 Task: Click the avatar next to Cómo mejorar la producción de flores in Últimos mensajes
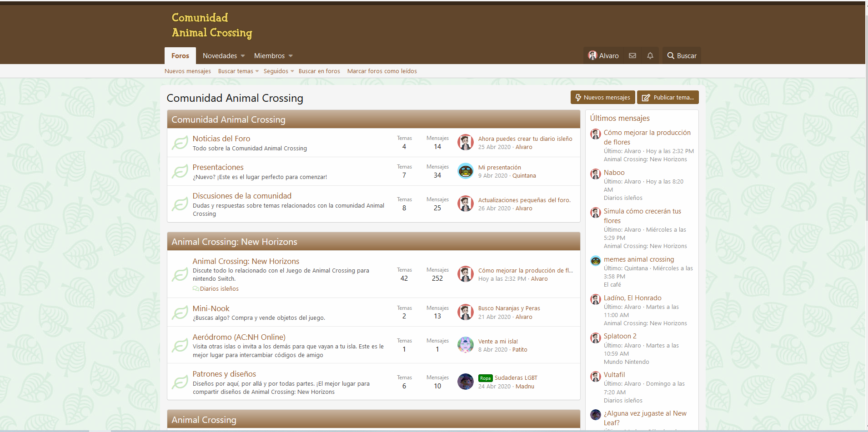pos(596,134)
